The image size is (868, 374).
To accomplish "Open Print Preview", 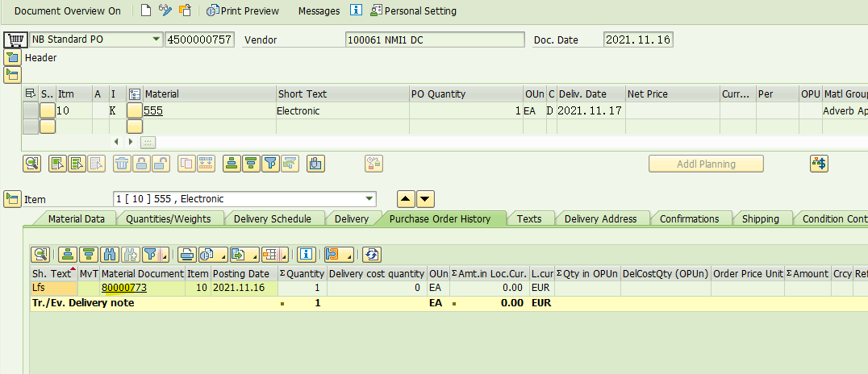I will (243, 10).
